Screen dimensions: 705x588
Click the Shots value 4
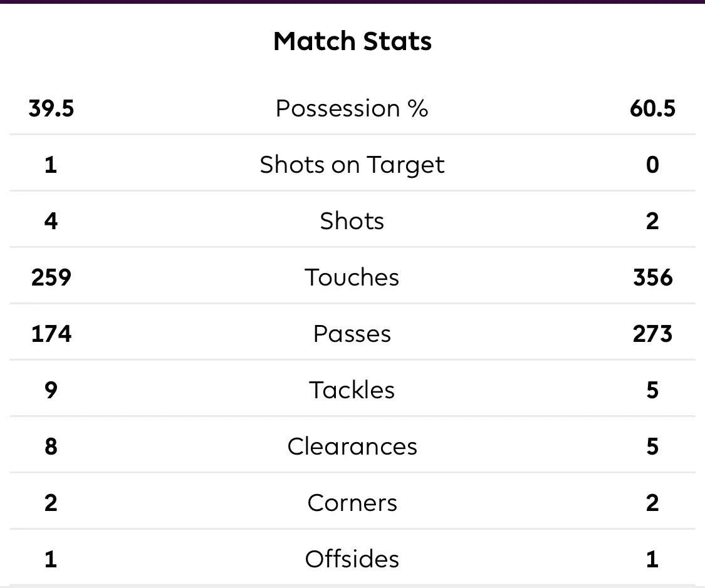pos(51,221)
